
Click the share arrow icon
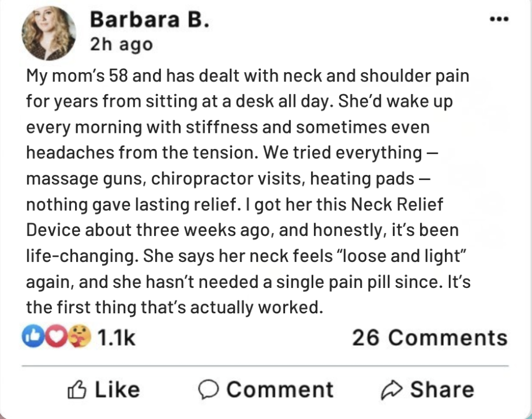[x=391, y=390]
